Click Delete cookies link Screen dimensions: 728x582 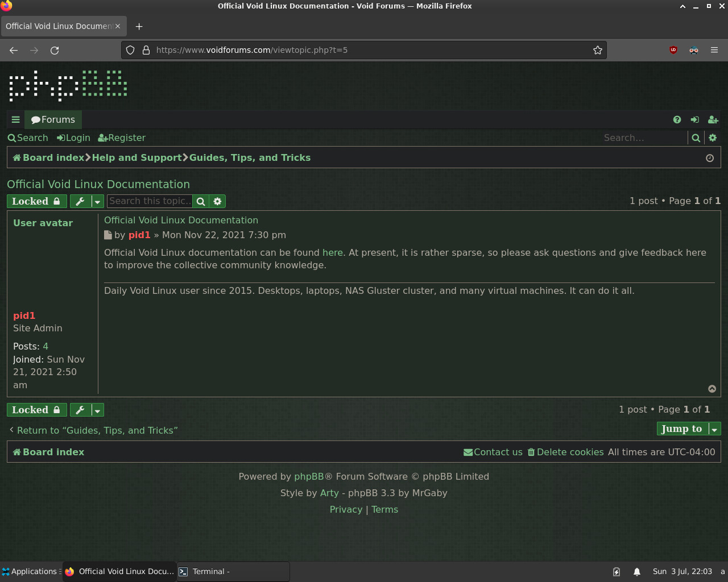[565, 452]
